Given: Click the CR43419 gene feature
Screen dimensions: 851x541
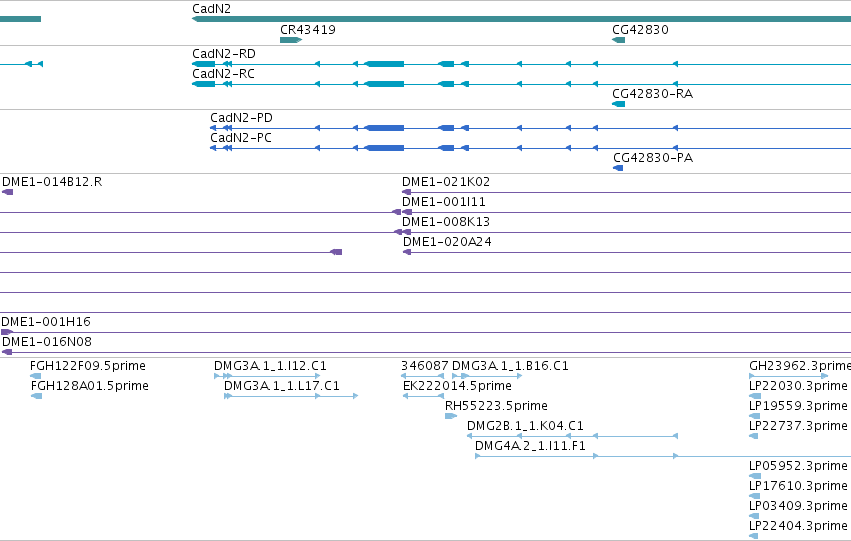Looking at the screenshot, I should 291,40.
